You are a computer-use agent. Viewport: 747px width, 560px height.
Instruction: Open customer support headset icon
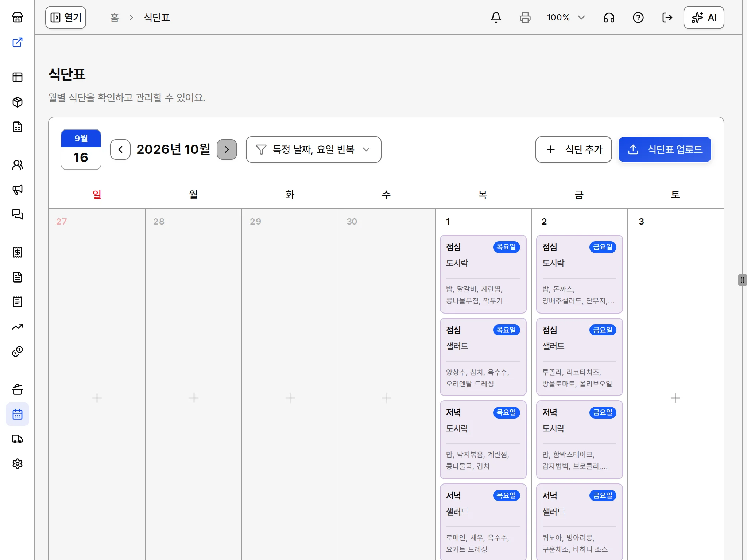click(609, 17)
